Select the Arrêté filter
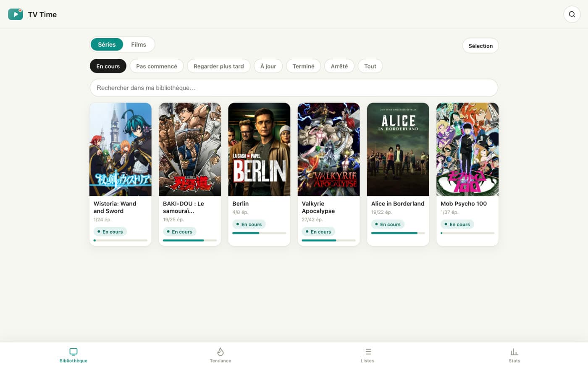Viewport: 588px width, 368px height. [x=339, y=66]
